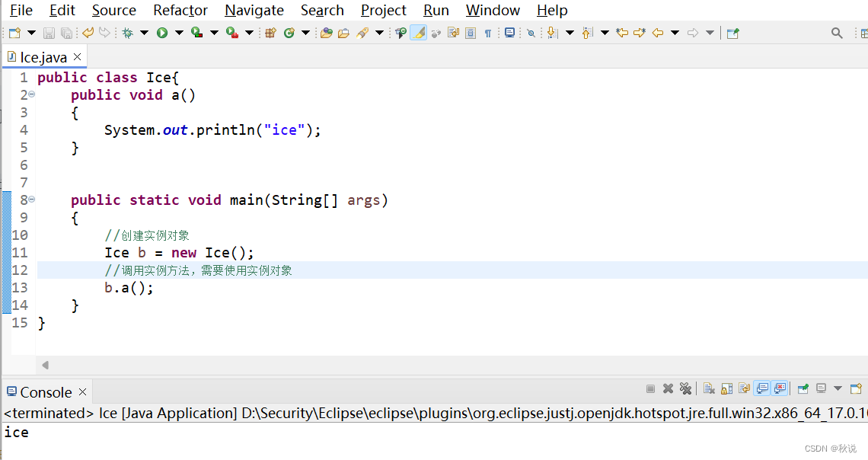
Task: Click the External Tools run icon
Action: point(232,34)
